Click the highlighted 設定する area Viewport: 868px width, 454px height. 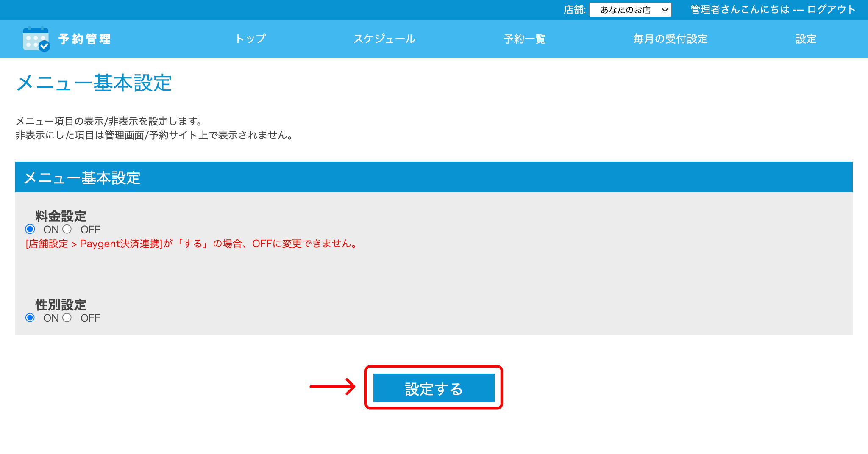[x=433, y=388]
